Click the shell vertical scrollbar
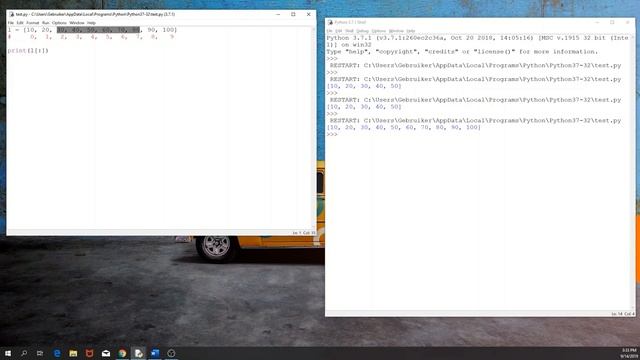Image resolution: width=640 pixels, height=360 pixels. 633,173
